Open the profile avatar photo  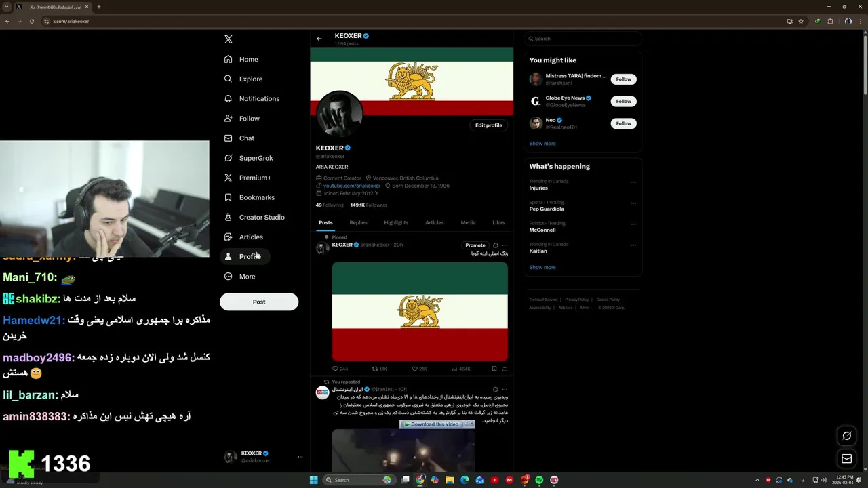[340, 114]
